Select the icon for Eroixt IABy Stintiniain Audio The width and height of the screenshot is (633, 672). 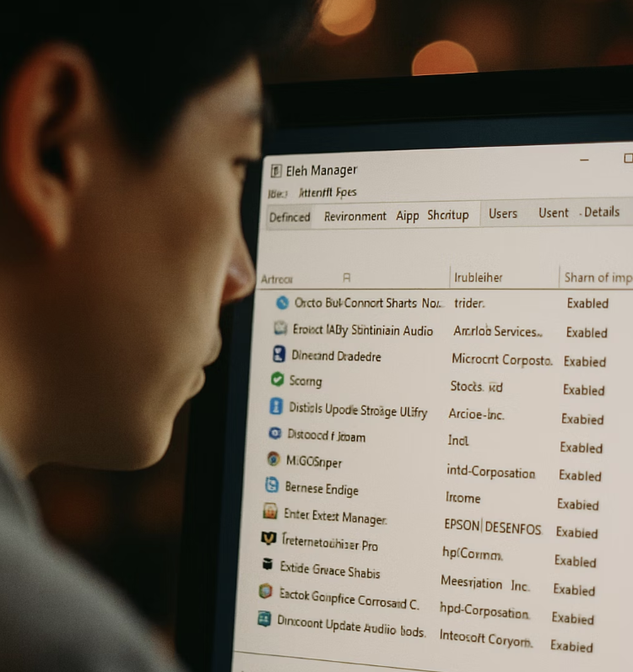(280, 328)
